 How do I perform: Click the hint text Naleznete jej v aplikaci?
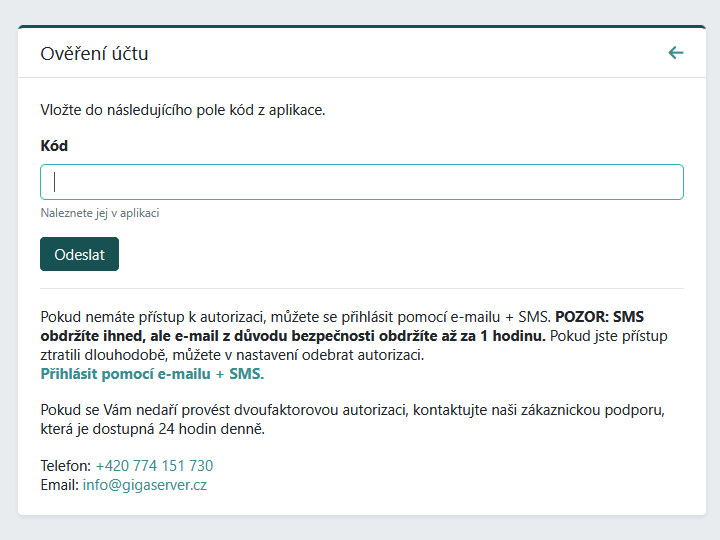(x=100, y=213)
